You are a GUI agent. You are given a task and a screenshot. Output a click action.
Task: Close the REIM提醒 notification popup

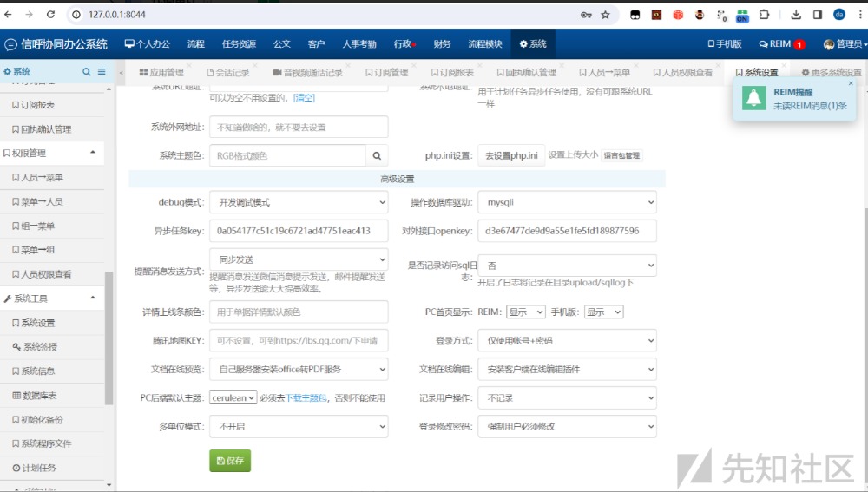[851, 83]
